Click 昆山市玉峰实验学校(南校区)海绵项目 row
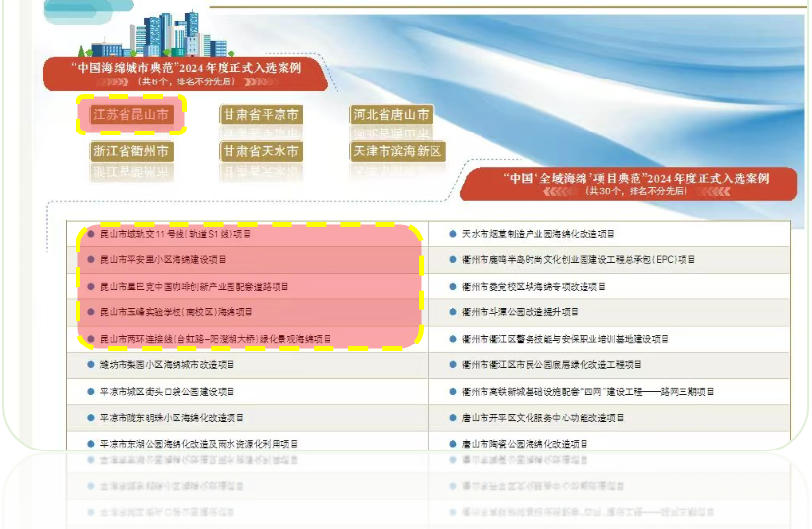This screenshot has width=812, height=529. pyautogui.click(x=177, y=312)
